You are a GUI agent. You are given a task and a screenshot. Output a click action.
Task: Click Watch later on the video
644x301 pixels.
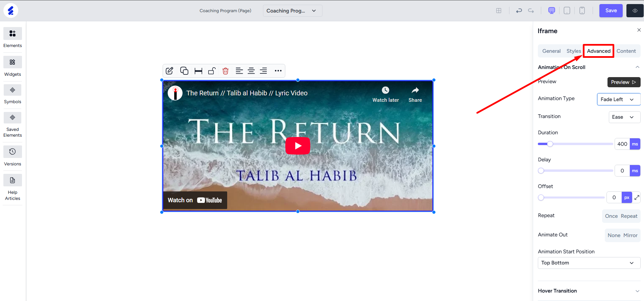point(386,94)
